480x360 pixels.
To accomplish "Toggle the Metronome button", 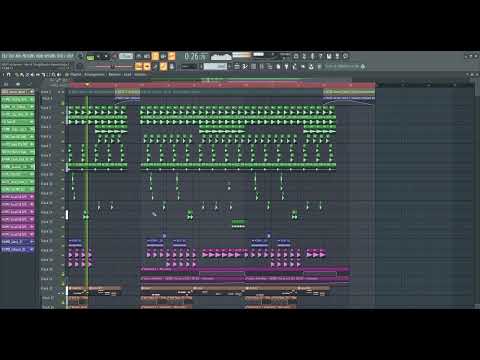I will click(139, 56).
